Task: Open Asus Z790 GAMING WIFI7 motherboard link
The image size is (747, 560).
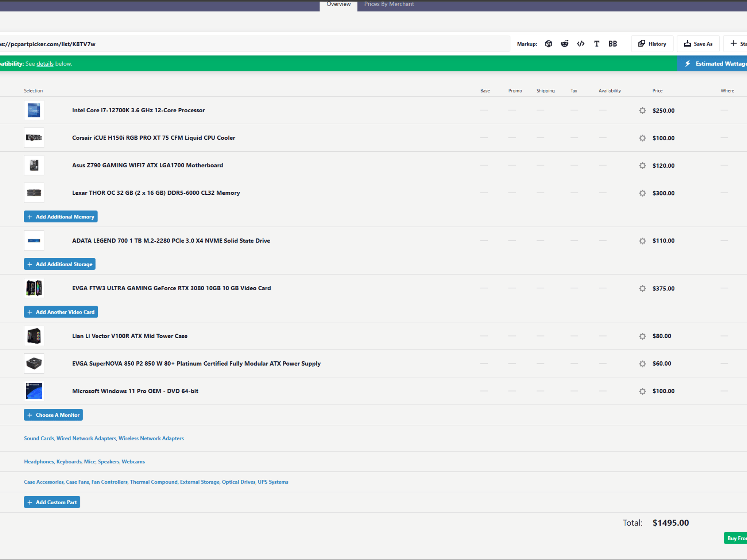Action: 147,165
